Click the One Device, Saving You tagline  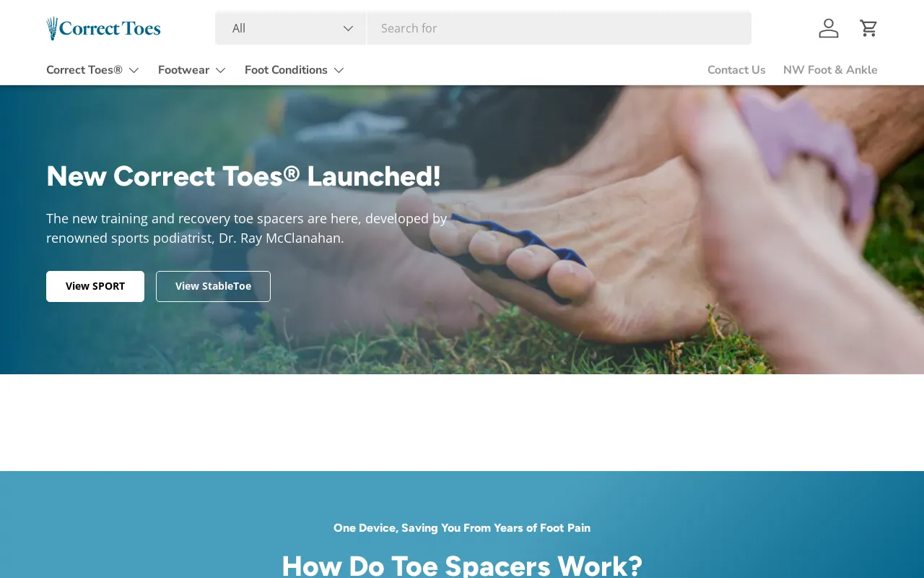point(462,528)
